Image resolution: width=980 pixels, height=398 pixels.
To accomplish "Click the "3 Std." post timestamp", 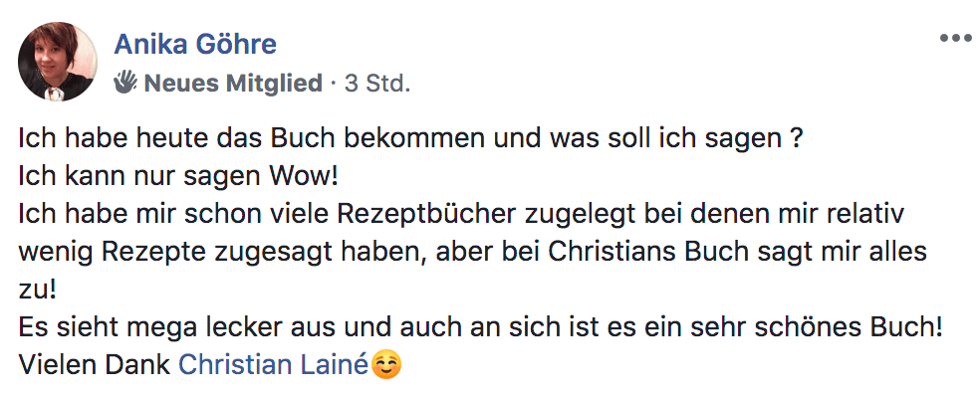I will point(376,84).
